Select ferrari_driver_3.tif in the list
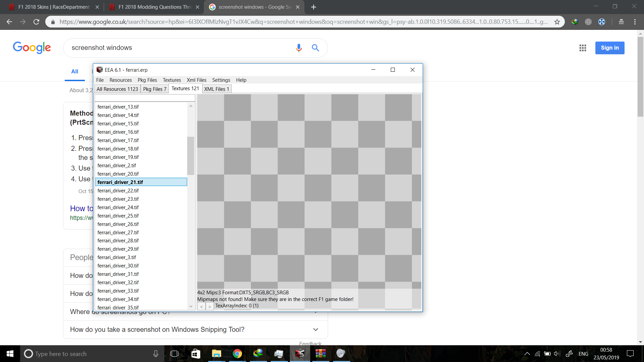Image resolution: width=644 pixels, height=362 pixels. coord(141,257)
